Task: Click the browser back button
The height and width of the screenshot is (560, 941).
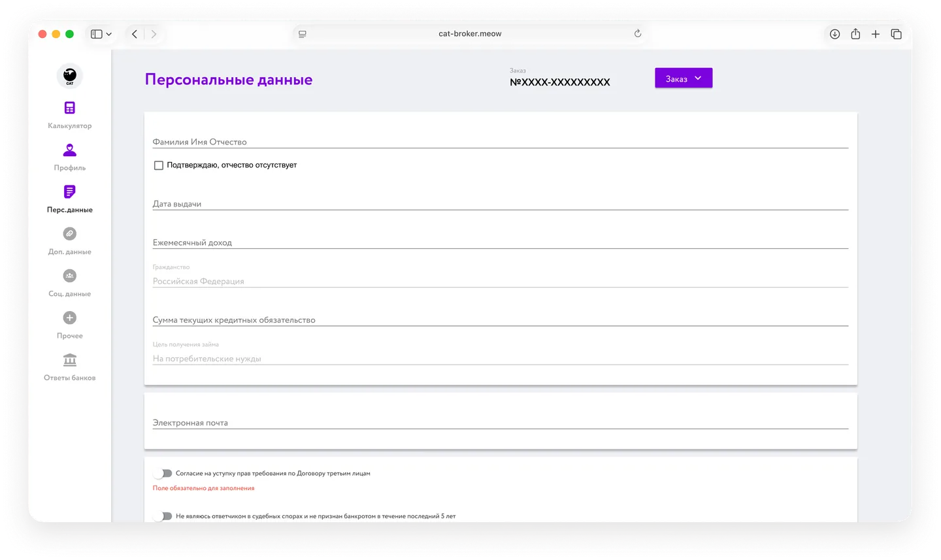Action: click(135, 34)
